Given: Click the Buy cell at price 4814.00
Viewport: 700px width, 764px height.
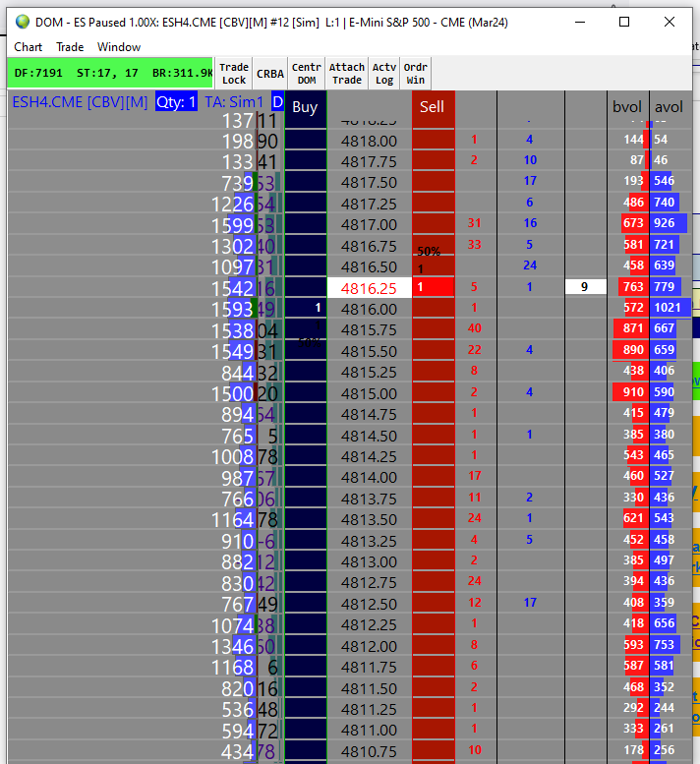Looking at the screenshot, I should coord(306,477).
